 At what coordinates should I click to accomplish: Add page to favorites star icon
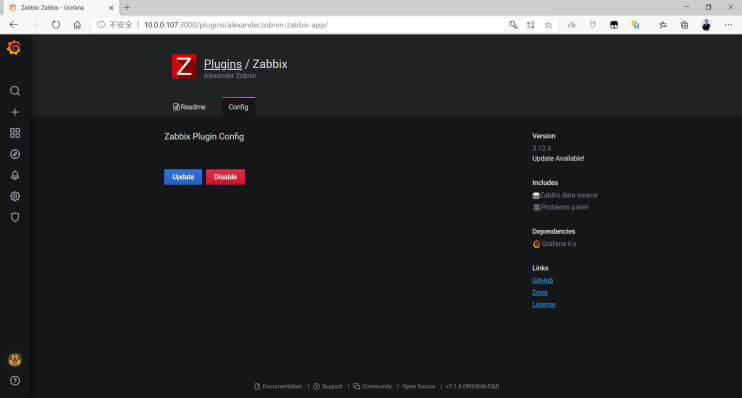(x=548, y=25)
